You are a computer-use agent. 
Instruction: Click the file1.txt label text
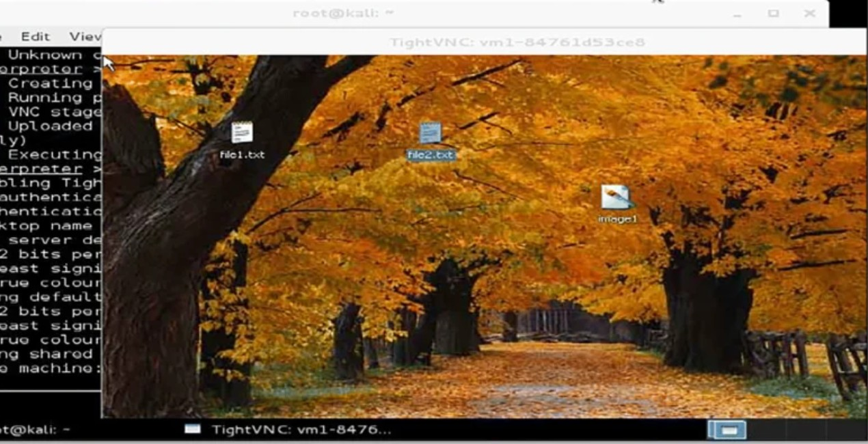242,154
